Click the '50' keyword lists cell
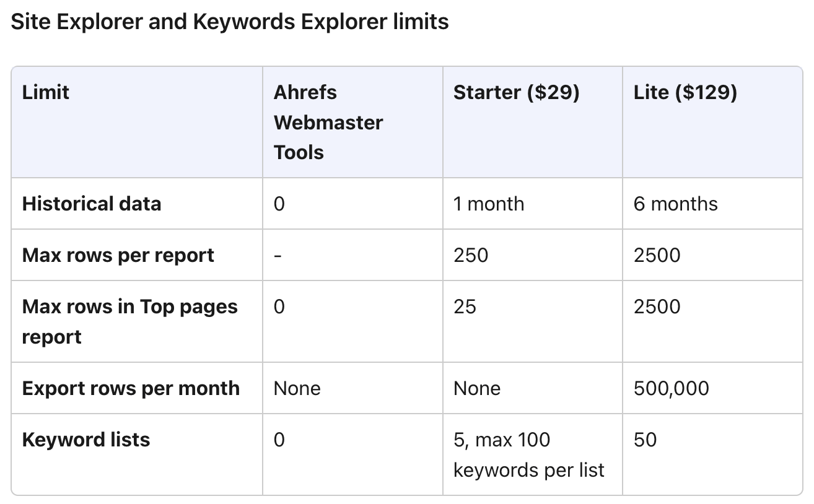 pyautogui.click(x=645, y=440)
